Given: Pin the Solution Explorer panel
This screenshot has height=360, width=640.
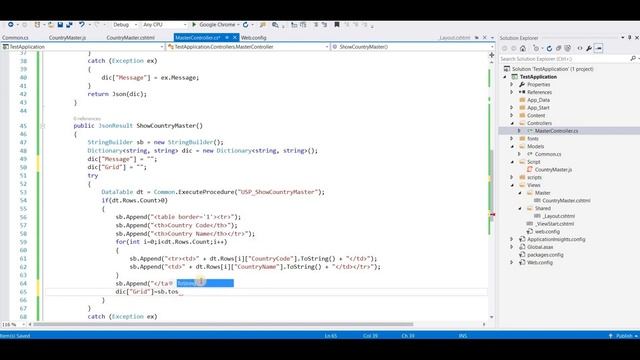Looking at the screenshot, I should point(629,38).
